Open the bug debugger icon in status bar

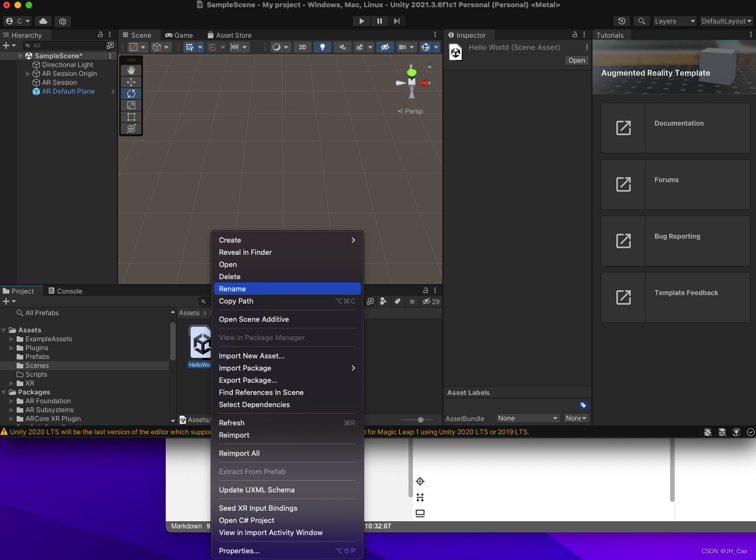[x=708, y=432]
